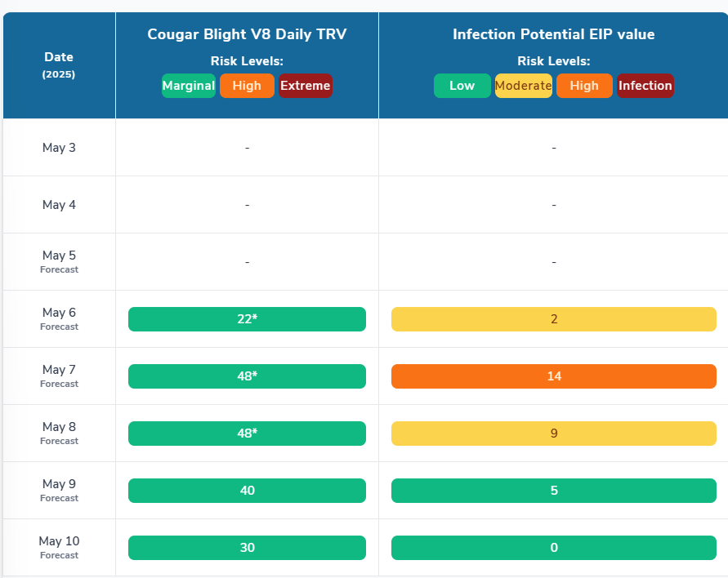Click the Date (2025) column header
This screenshot has width=728, height=578.
pyautogui.click(x=59, y=64)
